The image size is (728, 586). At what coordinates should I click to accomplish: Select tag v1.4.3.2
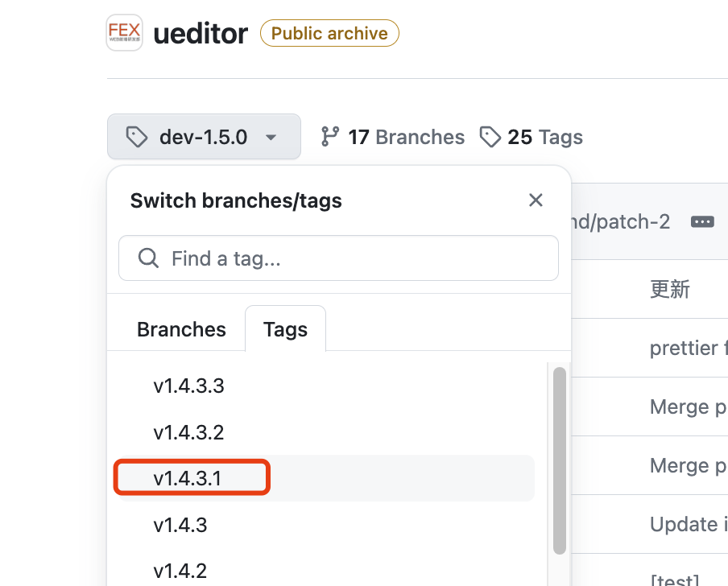188,432
